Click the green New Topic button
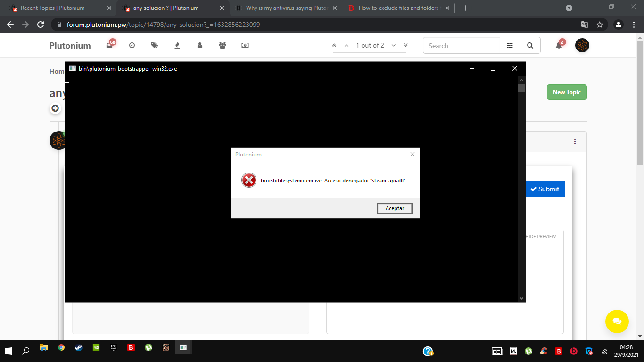644x362 pixels. 566,92
